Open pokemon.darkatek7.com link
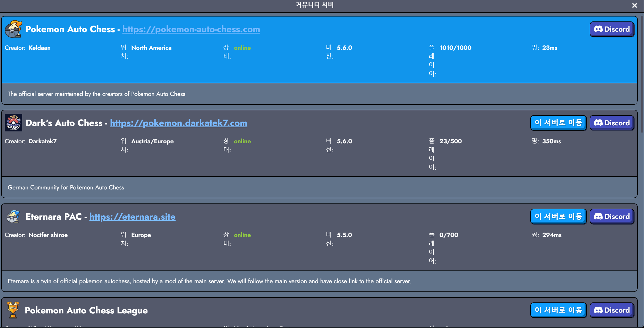 [178, 123]
